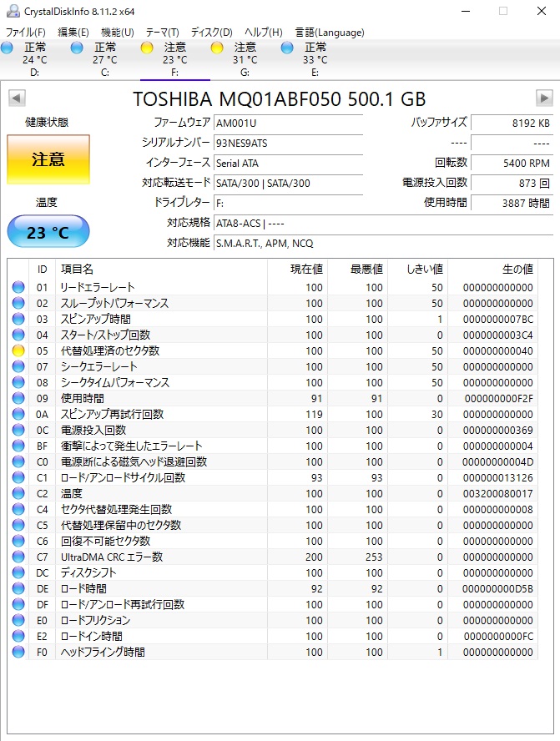The image size is (560, 741).
Task: Go to next disk with right arrow
Action: [544, 98]
